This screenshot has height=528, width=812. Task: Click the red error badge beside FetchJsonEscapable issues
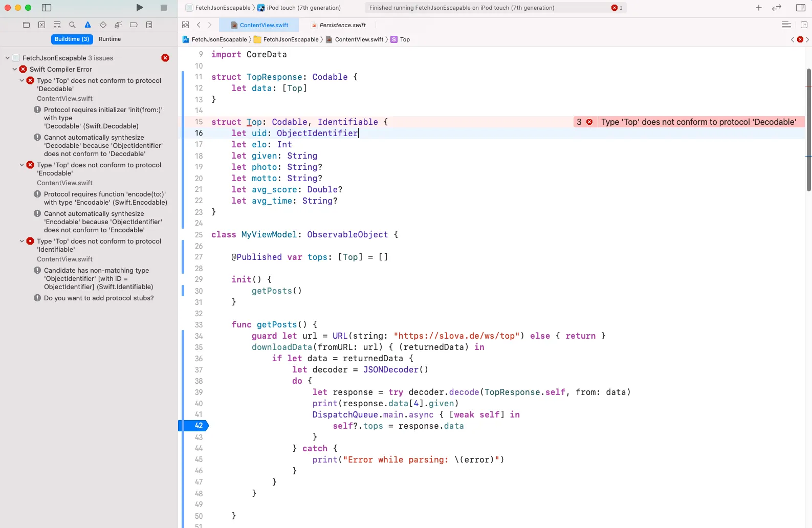[165, 58]
